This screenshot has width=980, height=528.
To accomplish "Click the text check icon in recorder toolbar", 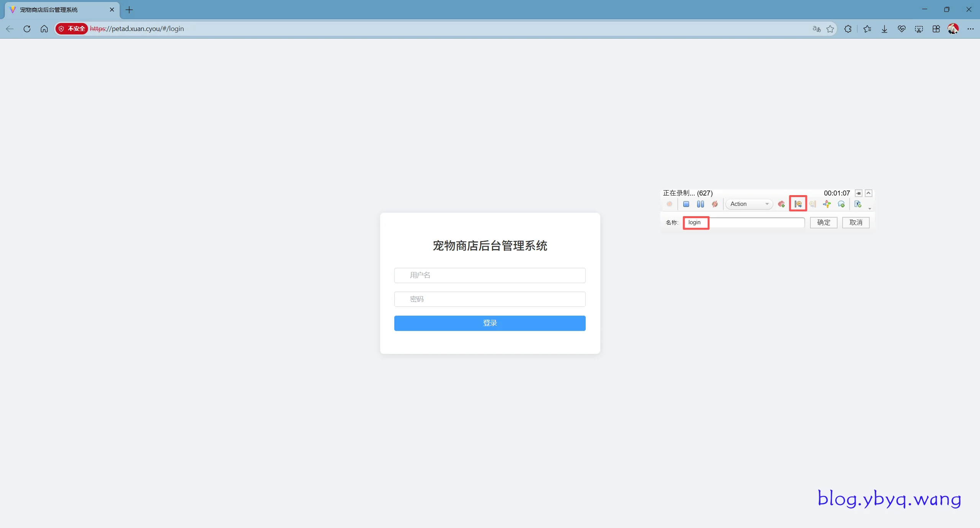I will pyautogui.click(x=858, y=204).
